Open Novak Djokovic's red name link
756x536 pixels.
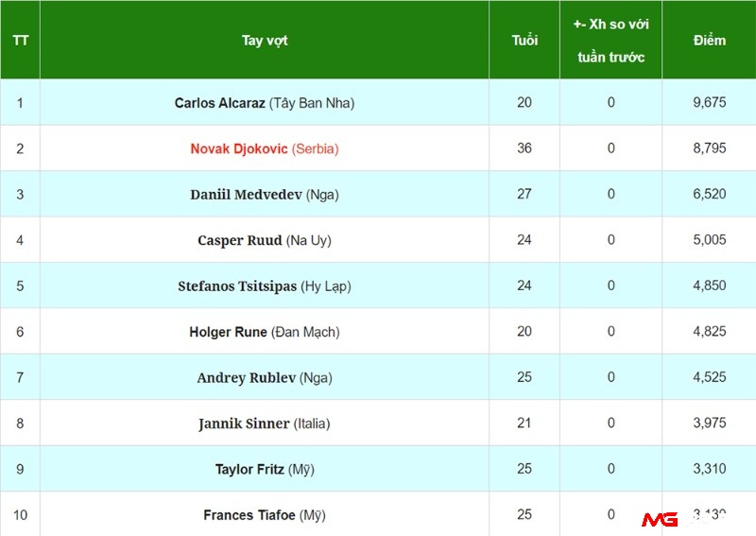[x=239, y=148]
